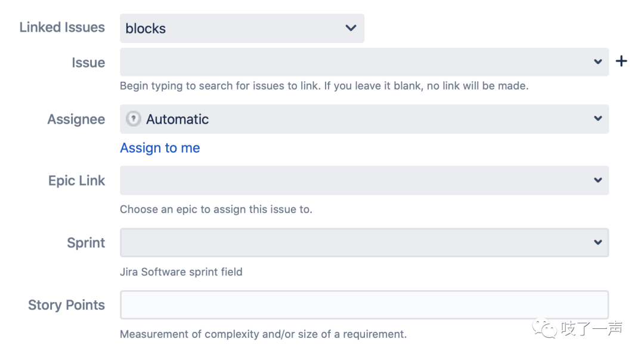This screenshot has height=357, width=644.
Task: Open the Epic Link dropdown
Action: point(364,180)
